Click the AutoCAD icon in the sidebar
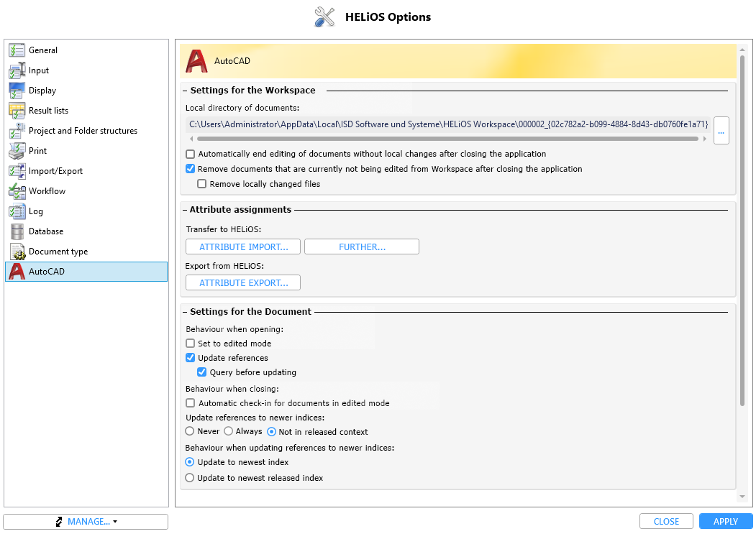This screenshot has width=756, height=534. point(17,272)
